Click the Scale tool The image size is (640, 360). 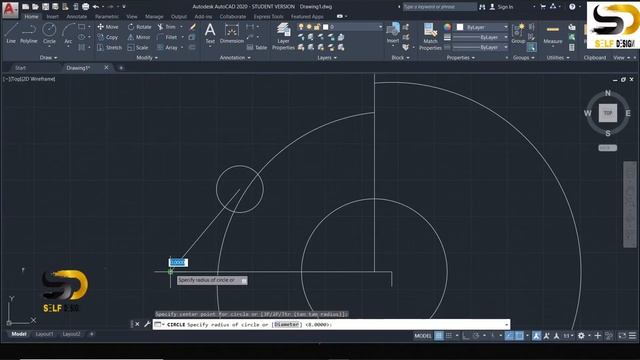(138, 47)
